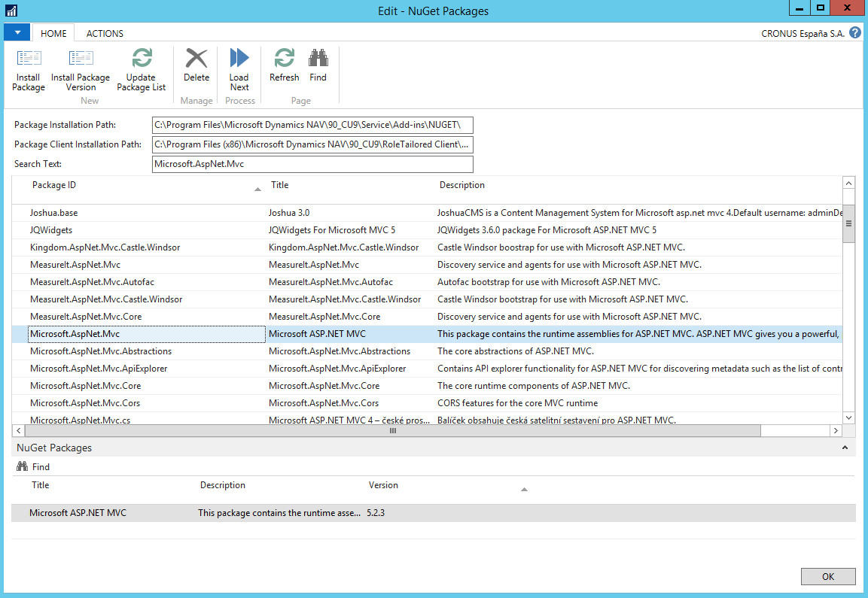
Task: Click the horizontal scrollbar right arrow
Action: click(x=836, y=430)
